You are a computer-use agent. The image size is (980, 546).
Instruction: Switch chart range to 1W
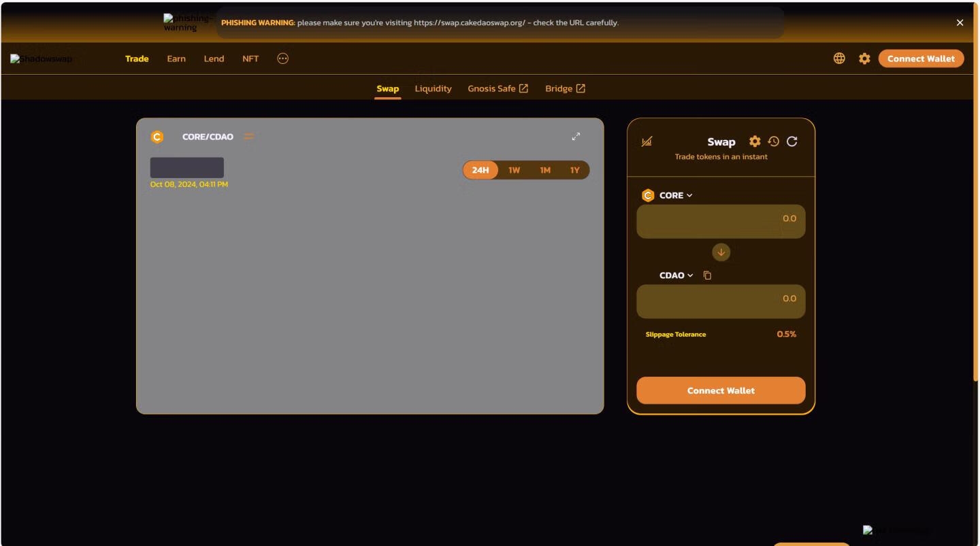pyautogui.click(x=514, y=170)
